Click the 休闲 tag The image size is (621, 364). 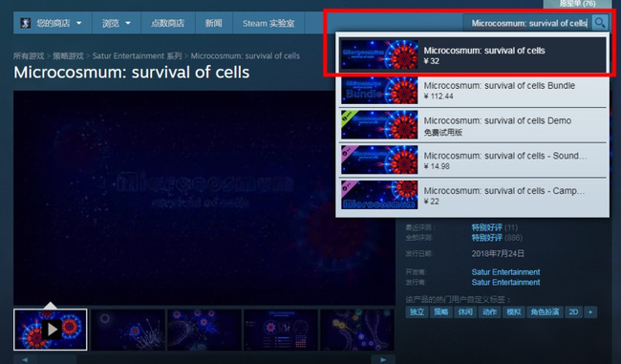(x=465, y=312)
